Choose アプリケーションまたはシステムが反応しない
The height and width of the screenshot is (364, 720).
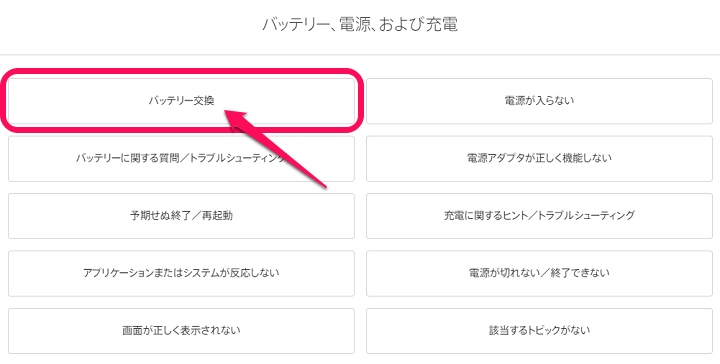click(x=181, y=273)
